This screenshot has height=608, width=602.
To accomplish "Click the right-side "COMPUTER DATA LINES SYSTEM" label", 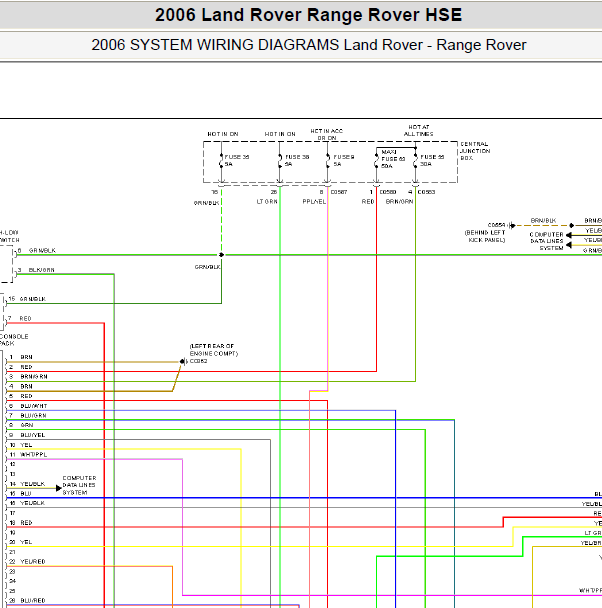I will click(x=546, y=241).
